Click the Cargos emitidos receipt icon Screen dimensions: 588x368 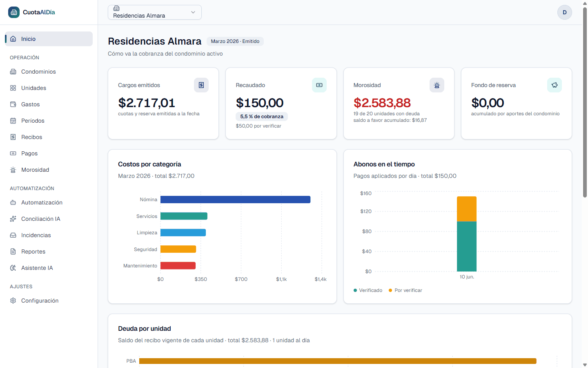tap(201, 85)
